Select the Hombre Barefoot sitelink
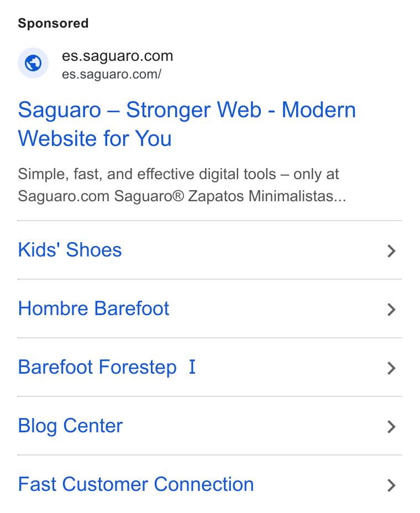 (93, 308)
